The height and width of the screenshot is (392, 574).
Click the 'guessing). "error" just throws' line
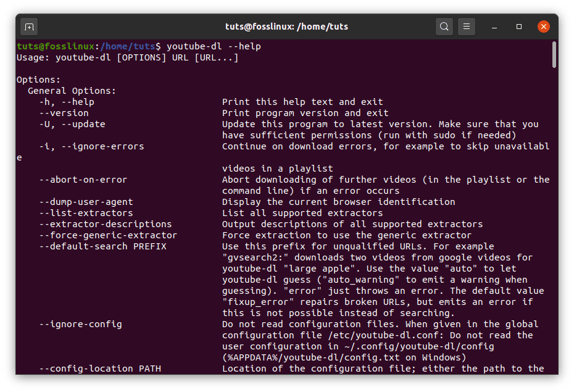[383, 291]
